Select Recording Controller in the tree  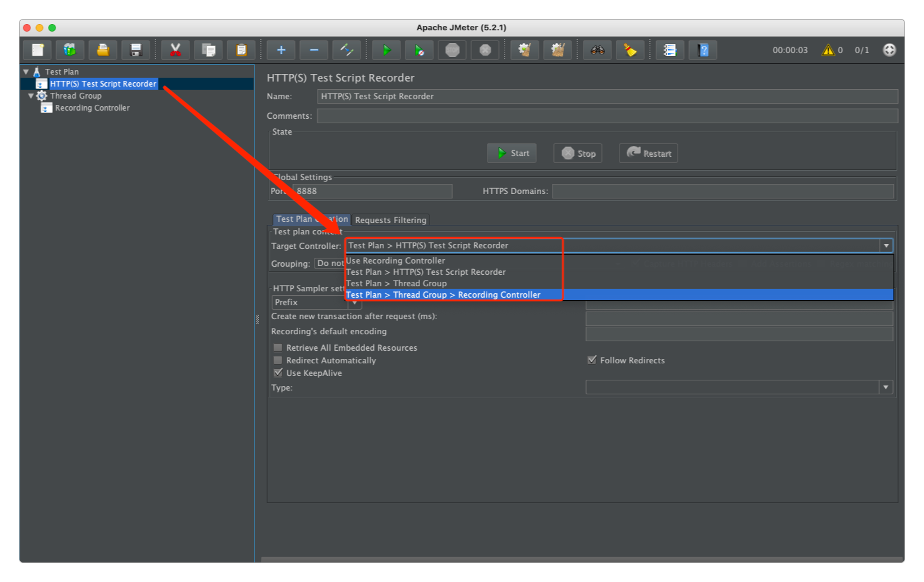92,107
